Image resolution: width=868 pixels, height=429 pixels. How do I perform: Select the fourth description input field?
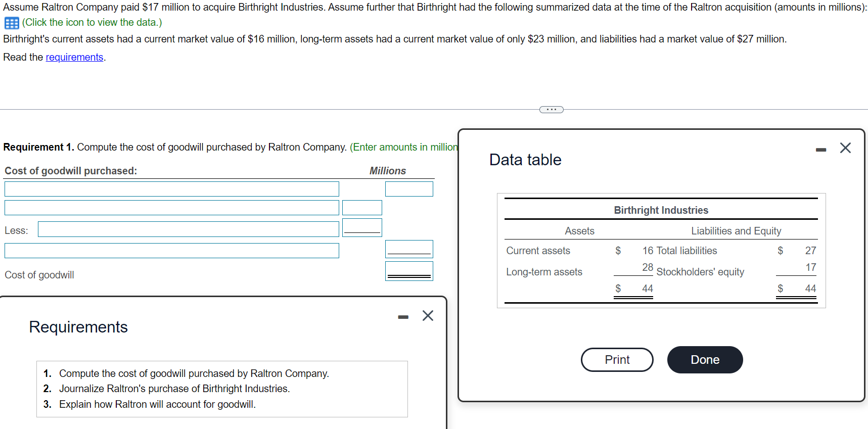click(x=172, y=251)
